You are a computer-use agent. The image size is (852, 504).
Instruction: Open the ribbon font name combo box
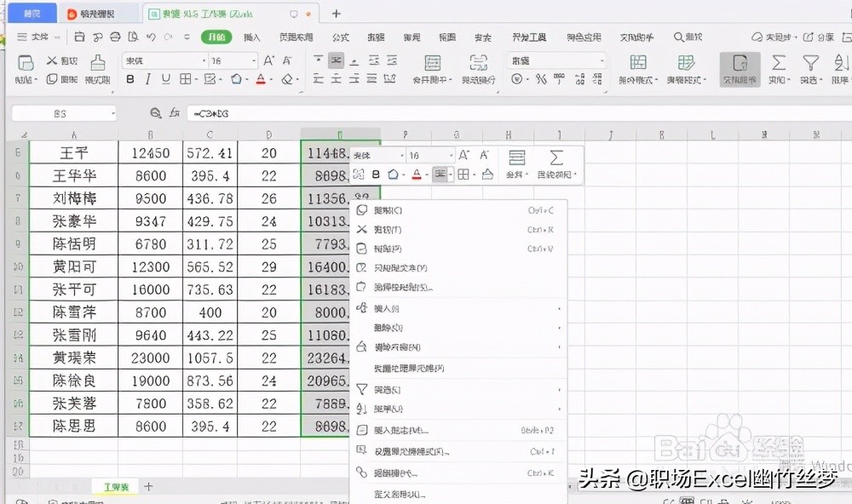tap(164, 60)
